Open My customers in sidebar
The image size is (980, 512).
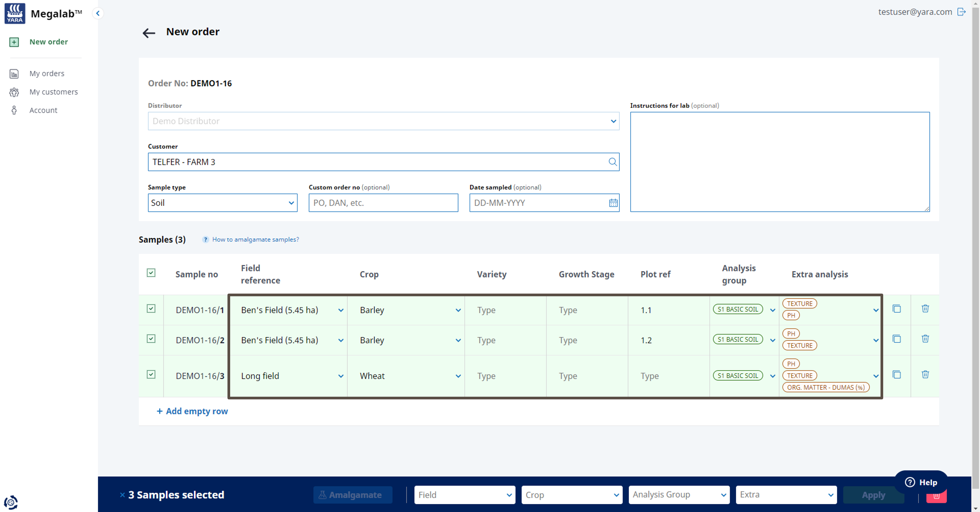tap(53, 92)
